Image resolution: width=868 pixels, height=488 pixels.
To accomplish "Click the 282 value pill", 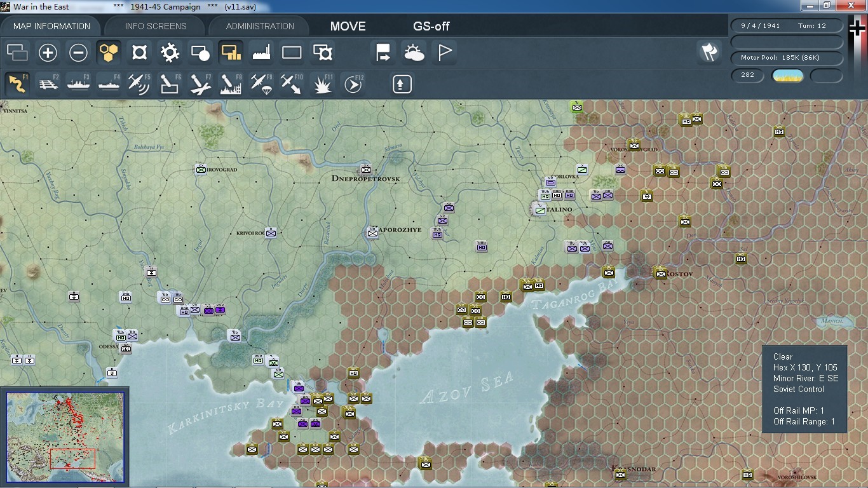I will tap(748, 75).
